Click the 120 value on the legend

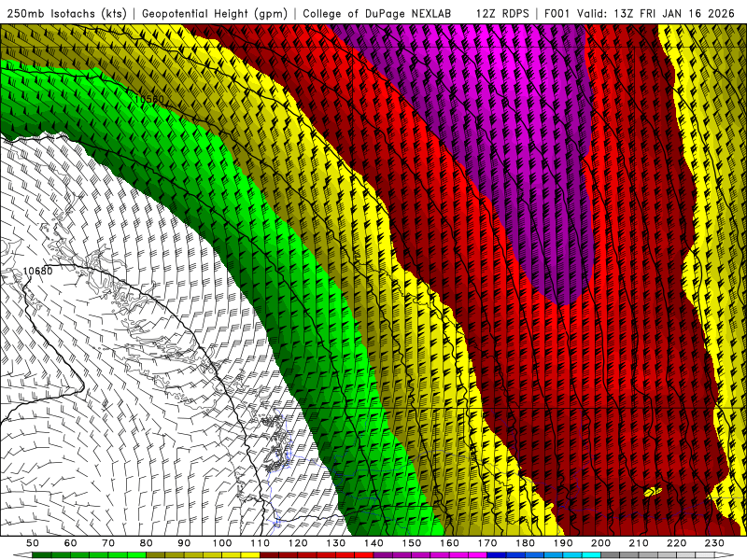click(298, 543)
